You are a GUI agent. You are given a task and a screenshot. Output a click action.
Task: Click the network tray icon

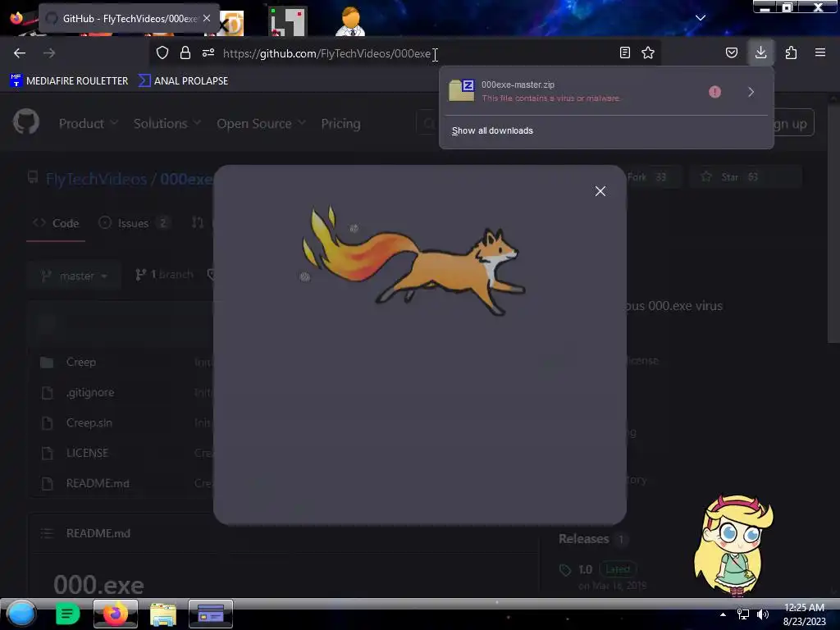pyautogui.click(x=743, y=614)
